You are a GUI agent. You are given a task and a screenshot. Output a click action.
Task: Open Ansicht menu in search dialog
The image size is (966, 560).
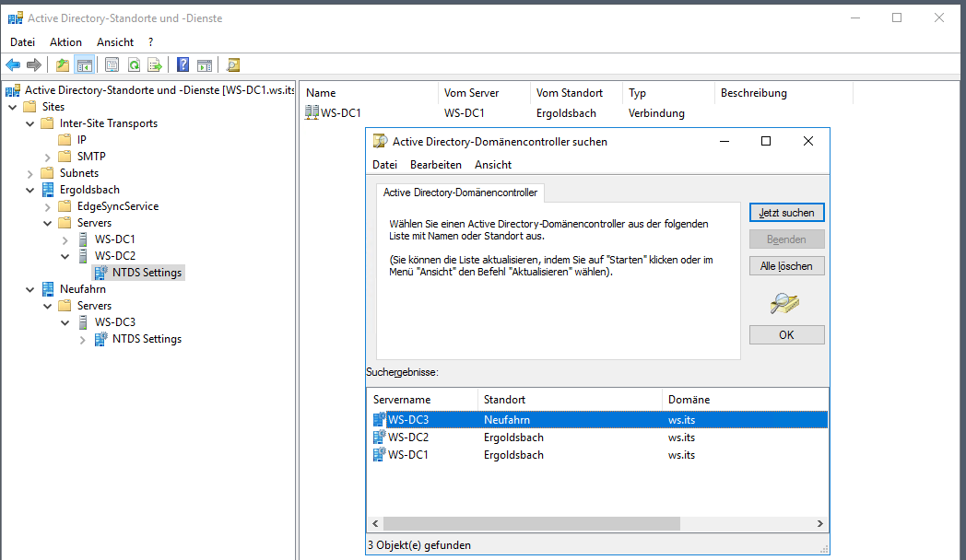[x=493, y=164]
